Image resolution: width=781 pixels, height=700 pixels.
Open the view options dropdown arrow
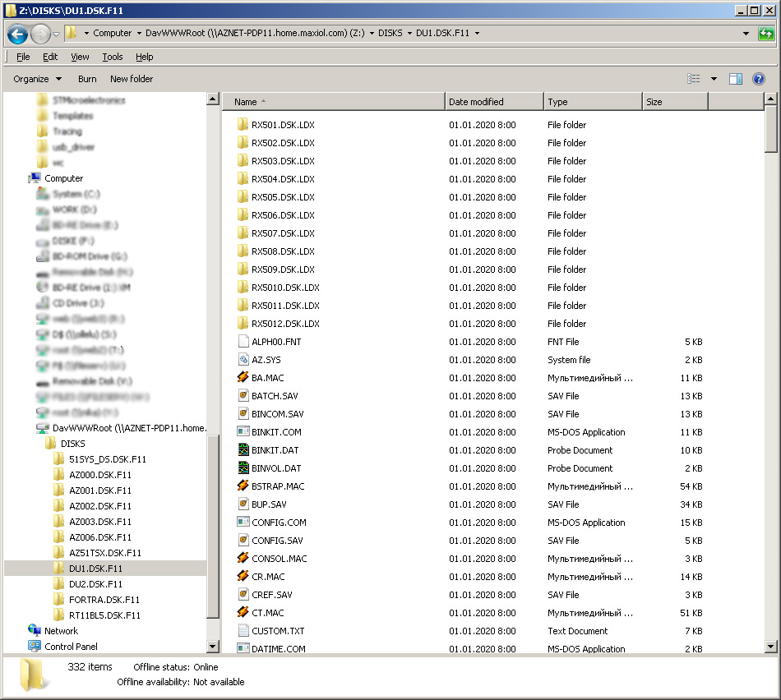coord(714,79)
